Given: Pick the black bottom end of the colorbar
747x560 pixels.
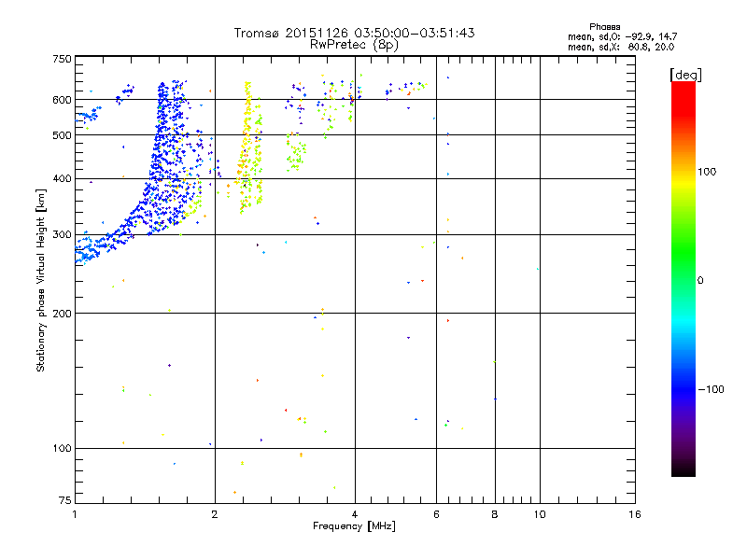Looking at the screenshot, I should (x=684, y=471).
